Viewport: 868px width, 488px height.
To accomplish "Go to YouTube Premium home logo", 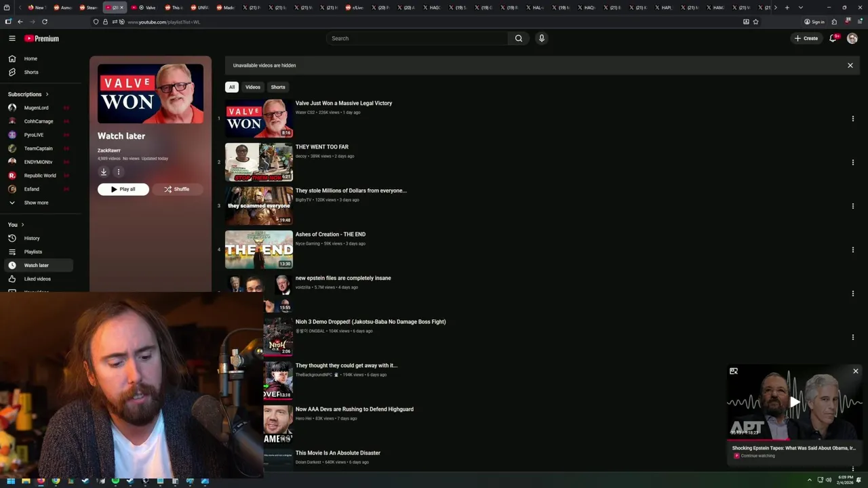I will [x=42, y=39].
